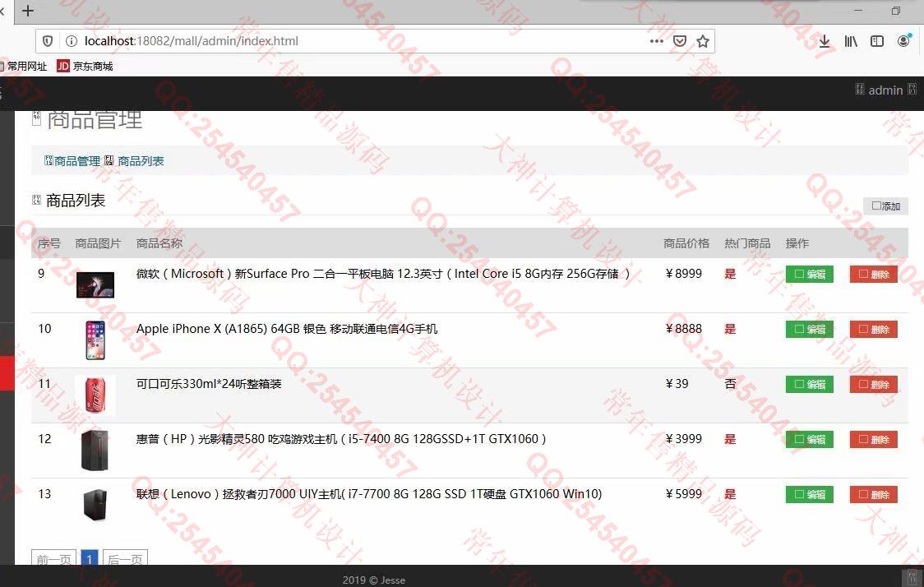The image size is (924, 587).
Task: Restore down the browser window
Action: [896, 11]
